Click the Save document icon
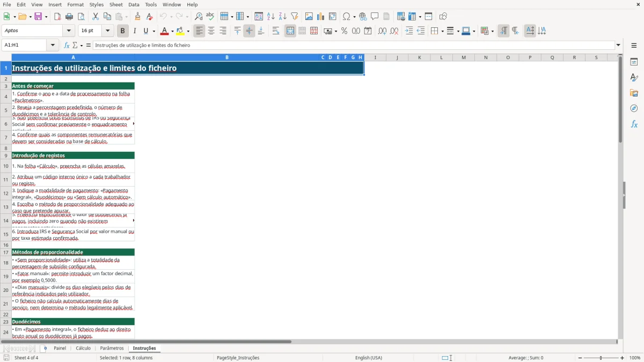 point(38,17)
